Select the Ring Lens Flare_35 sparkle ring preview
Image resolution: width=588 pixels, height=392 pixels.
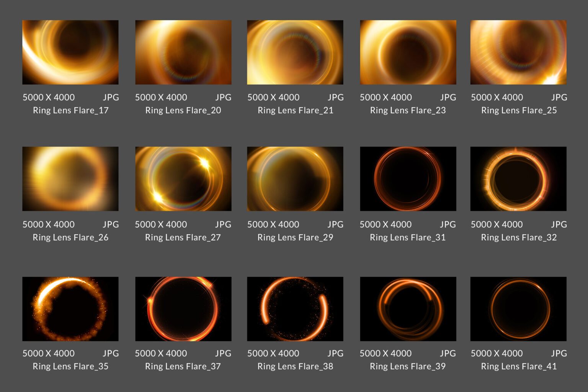(x=70, y=309)
